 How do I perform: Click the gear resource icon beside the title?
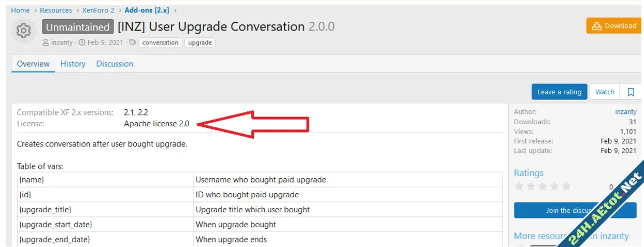pyautogui.click(x=23, y=31)
